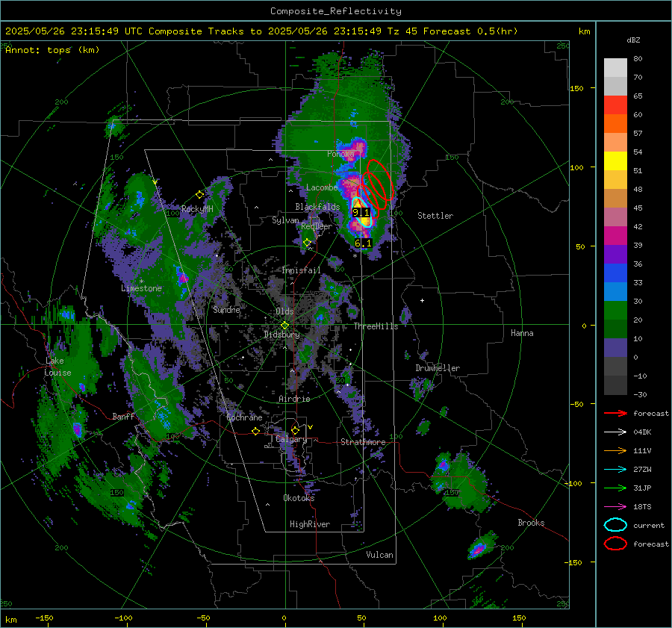Click the Banff label
This screenshot has width=672, height=628.
click(123, 417)
